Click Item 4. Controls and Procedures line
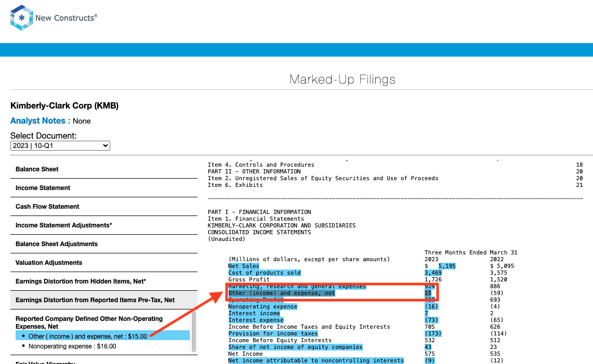Screen dimensions: 593x364 coord(261,165)
